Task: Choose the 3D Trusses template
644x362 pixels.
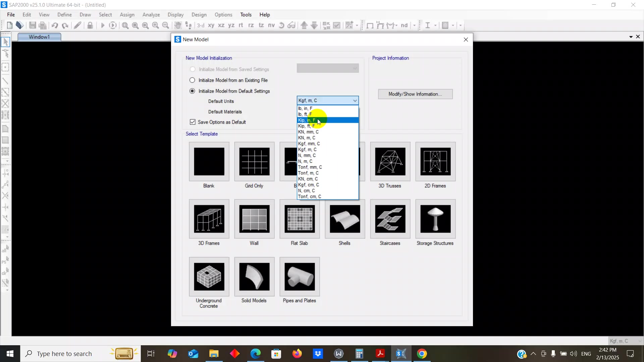Action: [x=390, y=162]
